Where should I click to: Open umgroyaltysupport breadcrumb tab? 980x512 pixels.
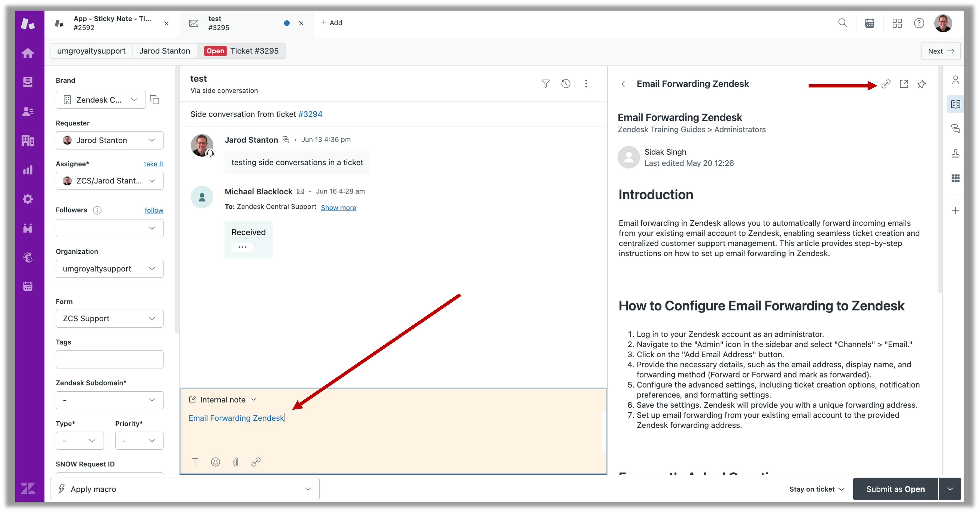pyautogui.click(x=91, y=51)
